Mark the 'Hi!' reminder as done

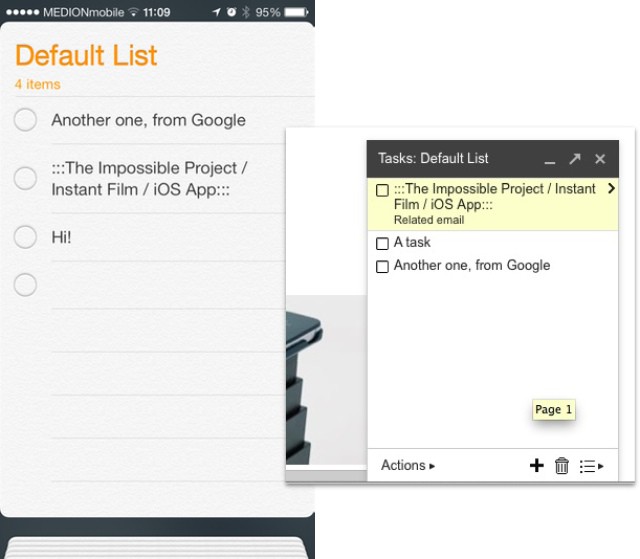tap(25, 237)
